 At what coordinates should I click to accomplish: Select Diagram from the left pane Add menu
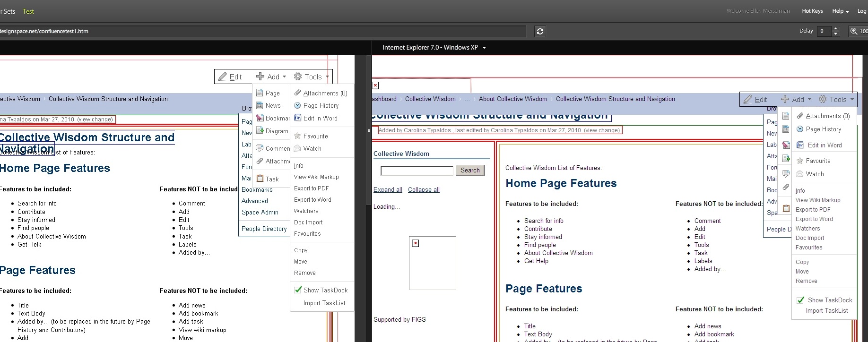click(276, 131)
